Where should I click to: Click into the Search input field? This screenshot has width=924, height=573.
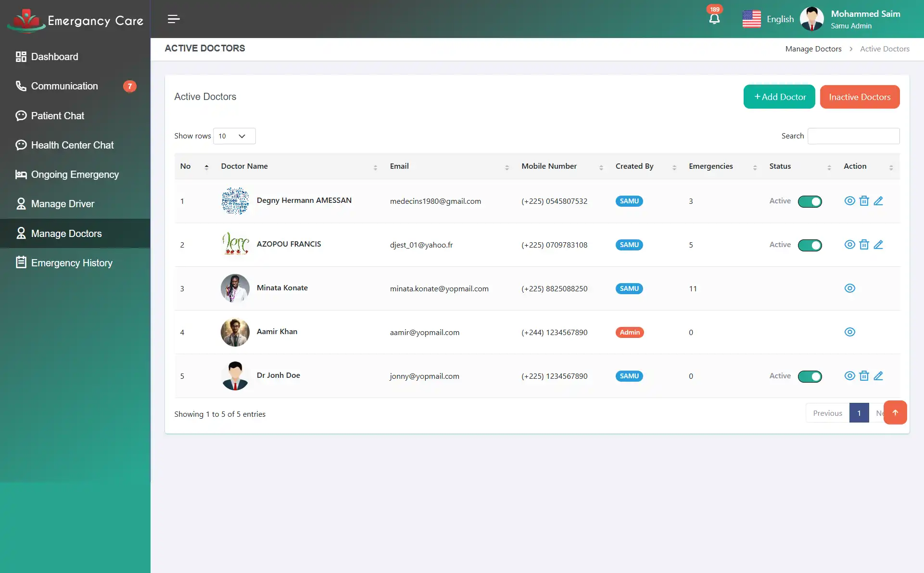tap(853, 136)
